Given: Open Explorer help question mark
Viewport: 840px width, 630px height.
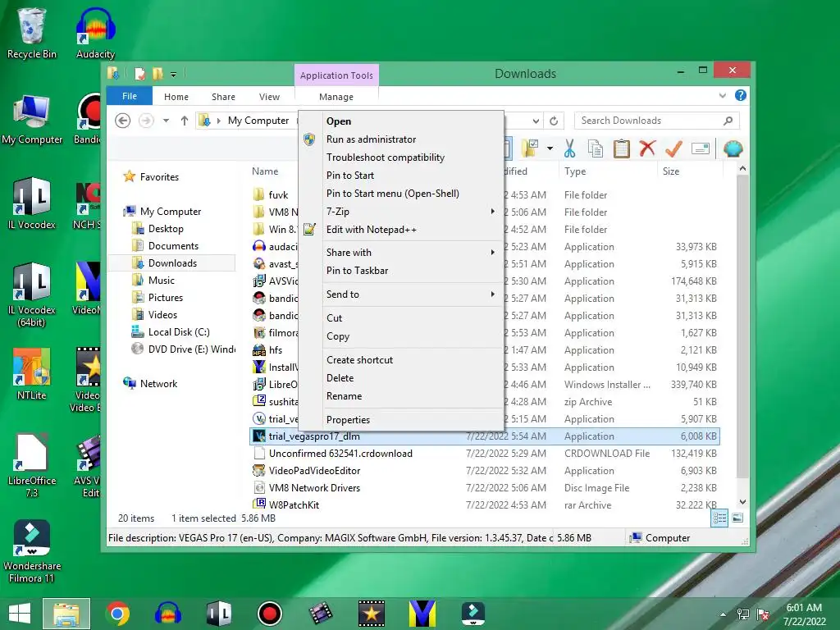Looking at the screenshot, I should click(x=741, y=95).
